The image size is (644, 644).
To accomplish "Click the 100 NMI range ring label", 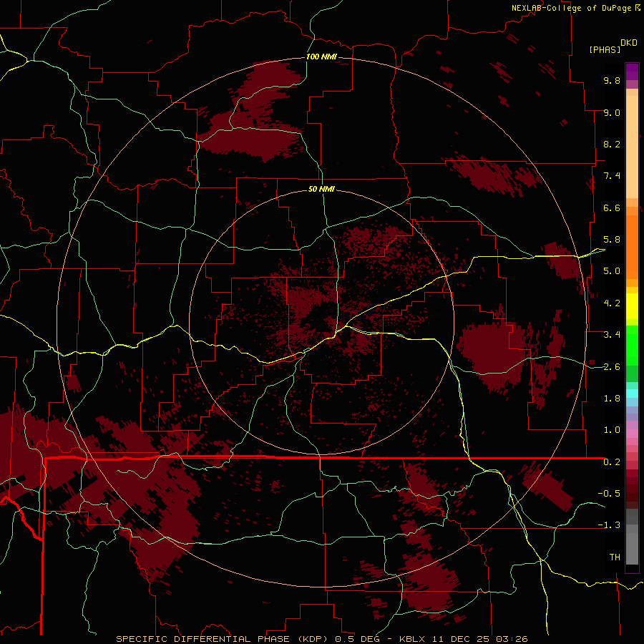I will click(x=321, y=57).
